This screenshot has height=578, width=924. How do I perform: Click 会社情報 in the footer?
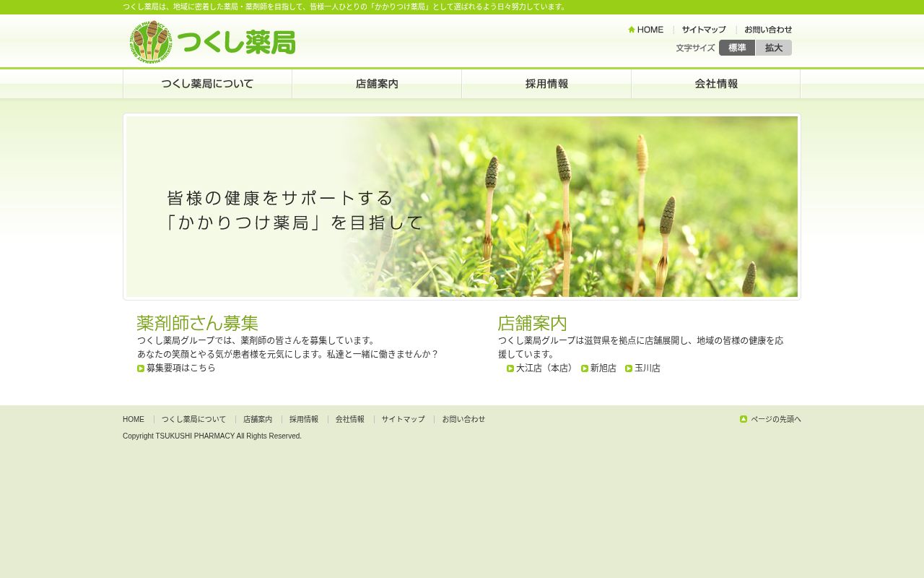350,419
